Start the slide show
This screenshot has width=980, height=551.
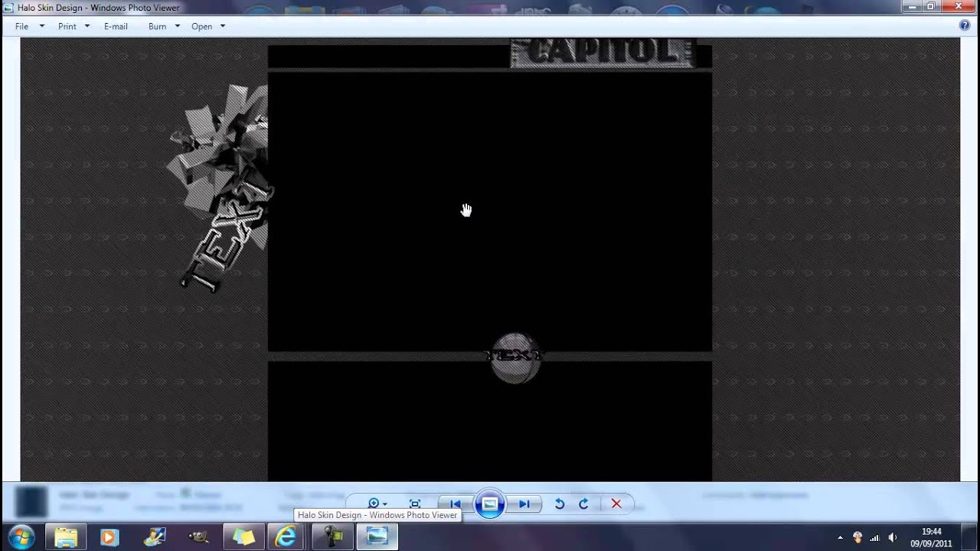(490, 504)
